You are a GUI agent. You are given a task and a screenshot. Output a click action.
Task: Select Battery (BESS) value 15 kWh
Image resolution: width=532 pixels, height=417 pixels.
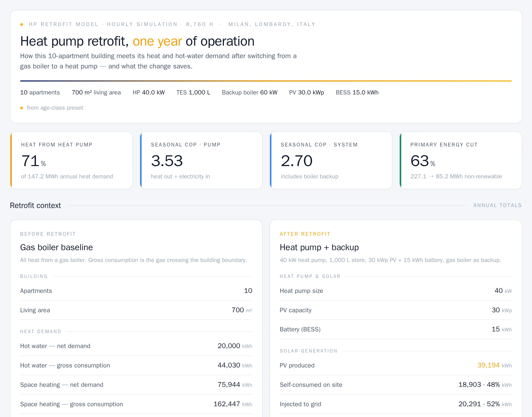pos(502,329)
